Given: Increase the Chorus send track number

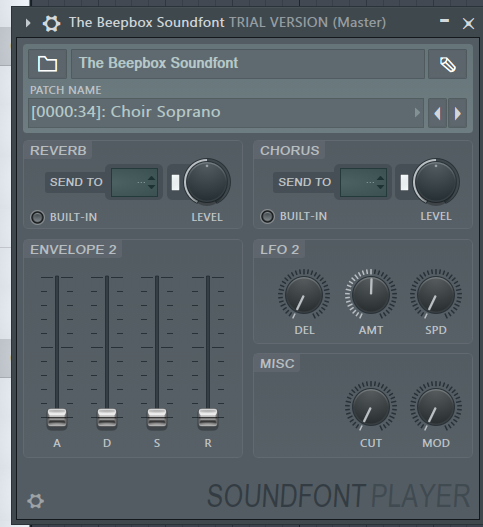Looking at the screenshot, I should point(380,178).
